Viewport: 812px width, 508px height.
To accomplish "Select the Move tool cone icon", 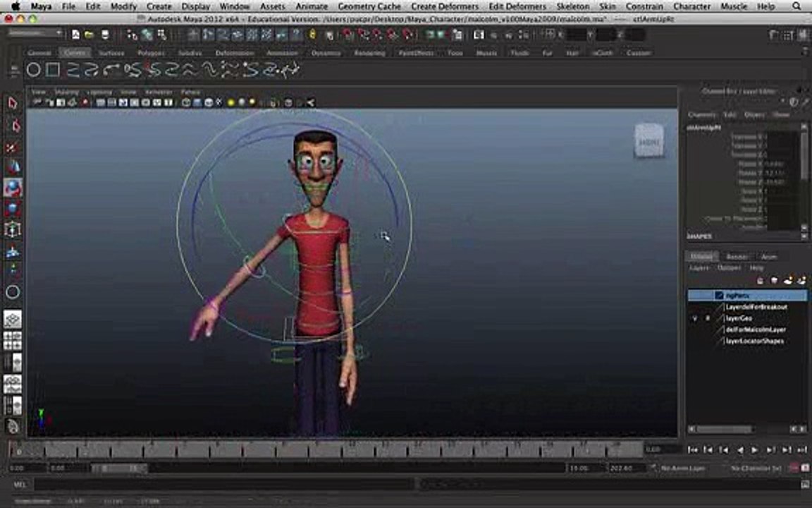I will pos(13,167).
